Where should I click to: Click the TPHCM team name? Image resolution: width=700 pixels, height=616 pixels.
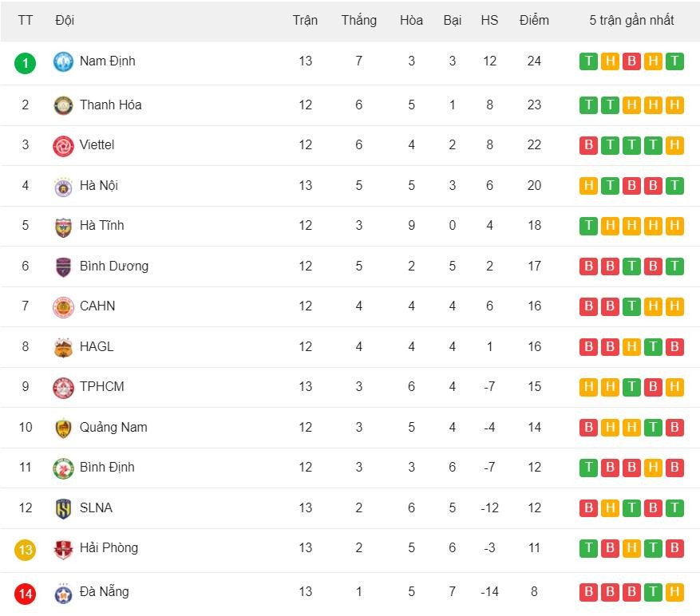coord(101,386)
